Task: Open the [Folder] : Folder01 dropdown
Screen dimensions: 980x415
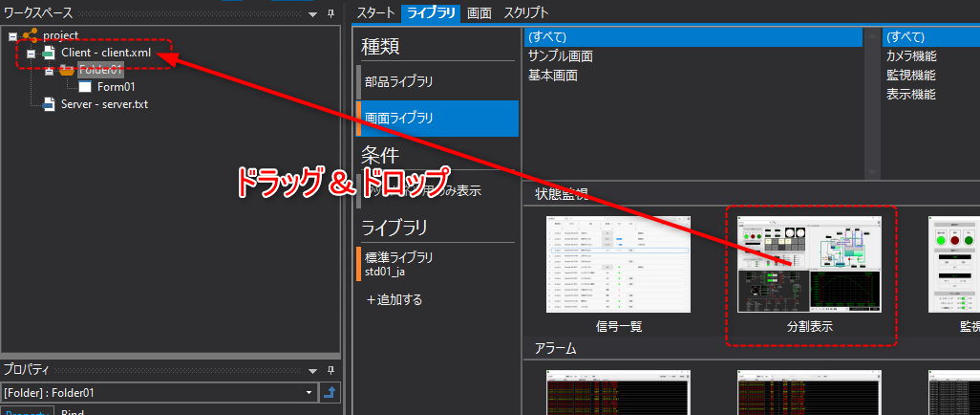Action: point(309,392)
